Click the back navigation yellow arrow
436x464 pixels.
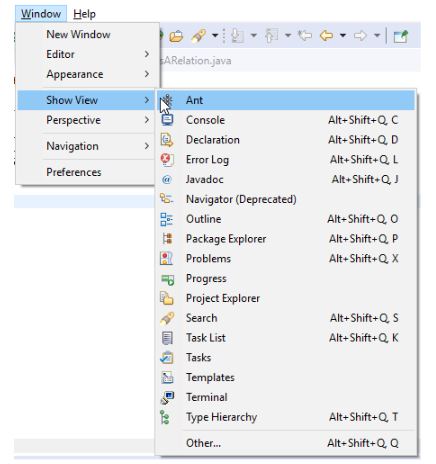coord(326,35)
